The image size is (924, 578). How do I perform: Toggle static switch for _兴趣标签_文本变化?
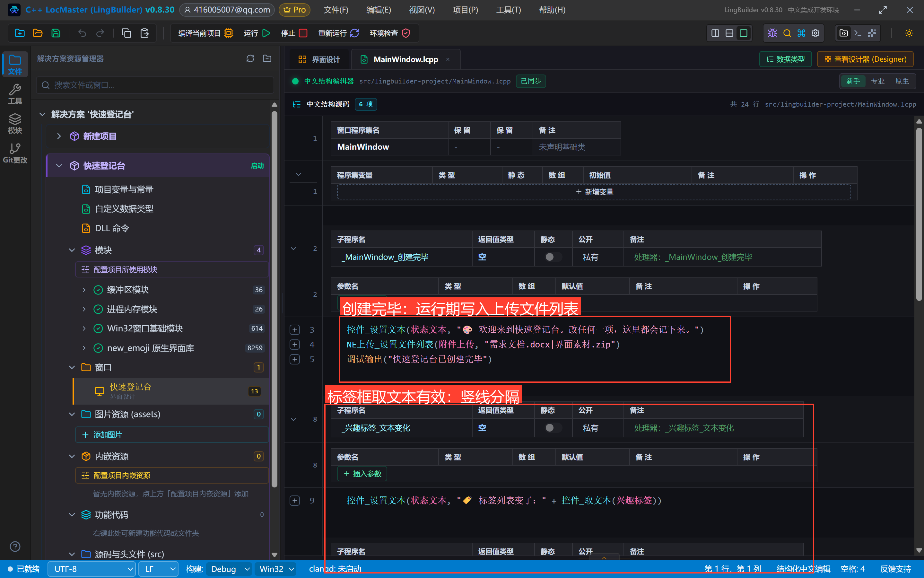click(x=553, y=428)
